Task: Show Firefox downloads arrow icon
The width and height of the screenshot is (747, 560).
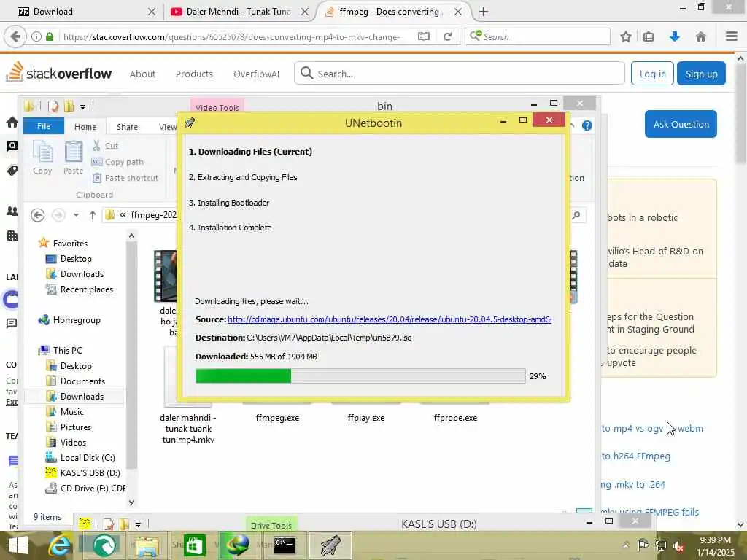Action: (x=674, y=36)
